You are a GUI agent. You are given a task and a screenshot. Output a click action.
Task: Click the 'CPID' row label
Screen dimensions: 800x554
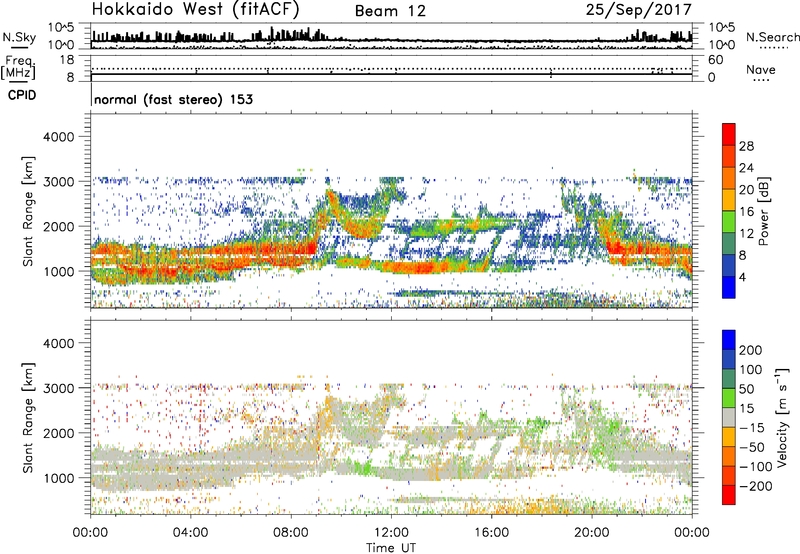22,95
